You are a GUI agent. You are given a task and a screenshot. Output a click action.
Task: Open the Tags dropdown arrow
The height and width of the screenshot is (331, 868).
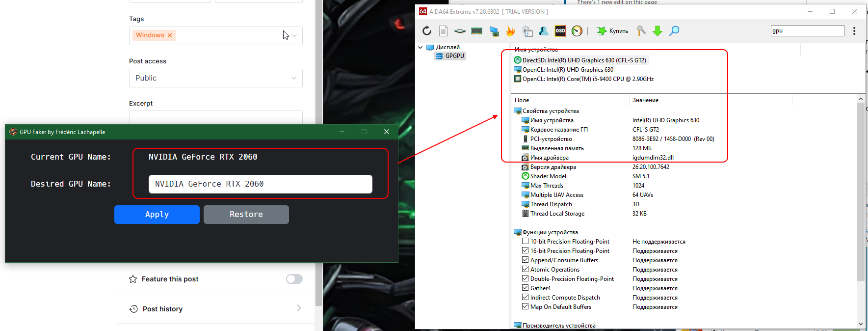[x=294, y=35]
